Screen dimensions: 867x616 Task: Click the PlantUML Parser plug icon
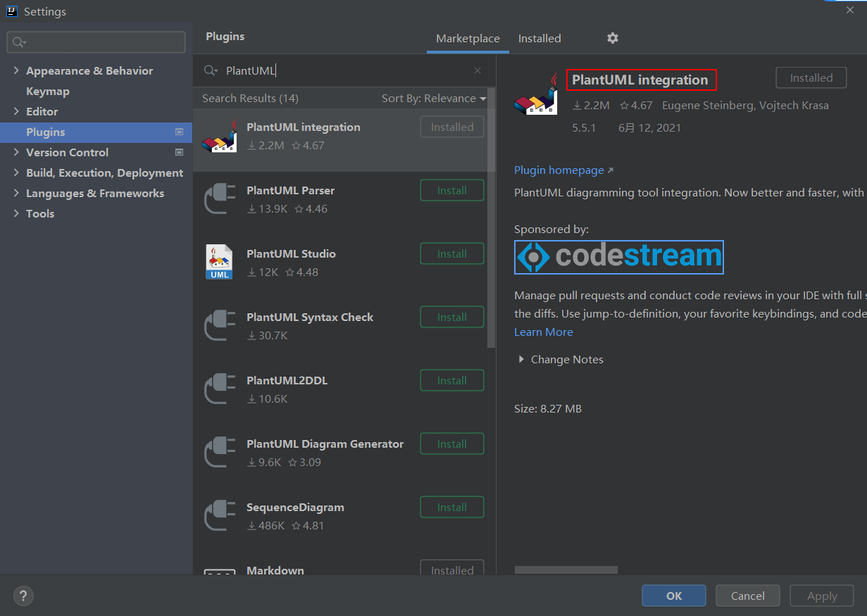(x=219, y=200)
